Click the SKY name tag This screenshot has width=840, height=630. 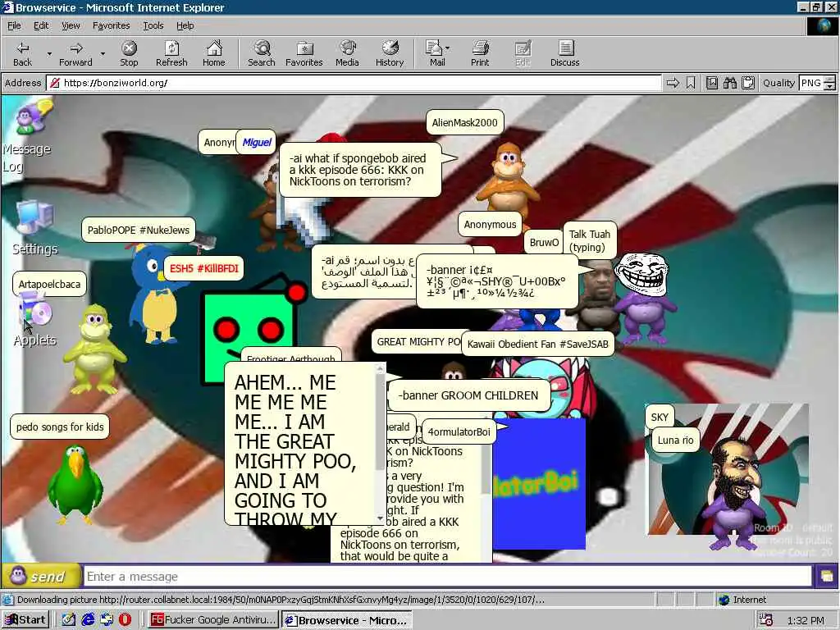[x=660, y=418]
